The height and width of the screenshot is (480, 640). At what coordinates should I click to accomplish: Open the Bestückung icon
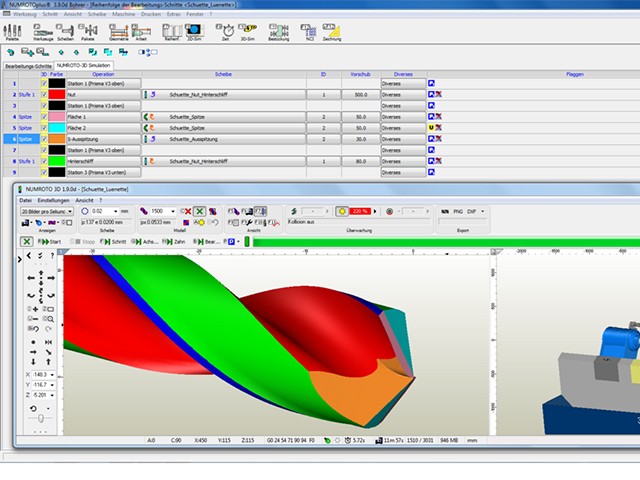pyautogui.click(x=279, y=32)
